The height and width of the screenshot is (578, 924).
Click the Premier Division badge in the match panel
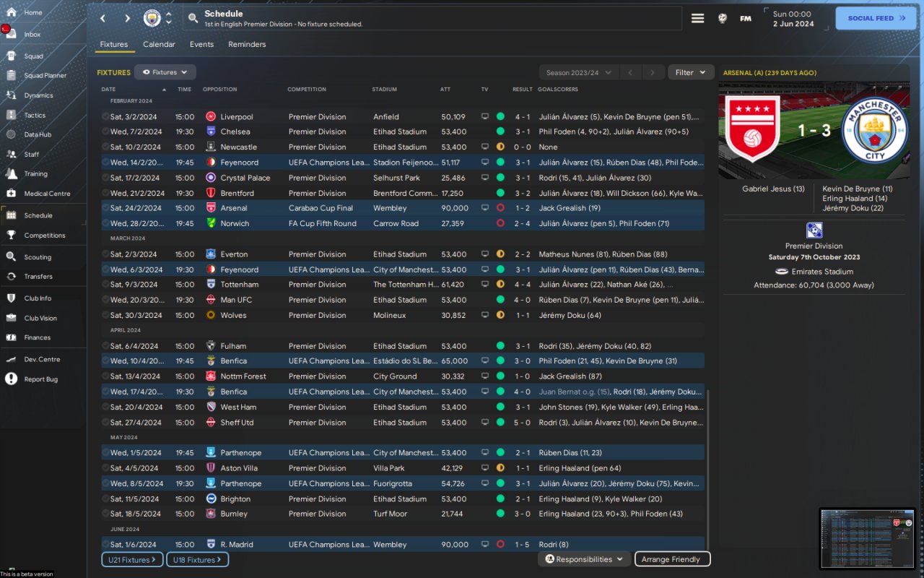[x=814, y=230]
